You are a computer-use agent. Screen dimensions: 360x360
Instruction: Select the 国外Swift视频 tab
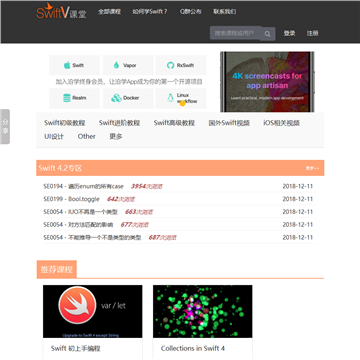[x=229, y=123]
